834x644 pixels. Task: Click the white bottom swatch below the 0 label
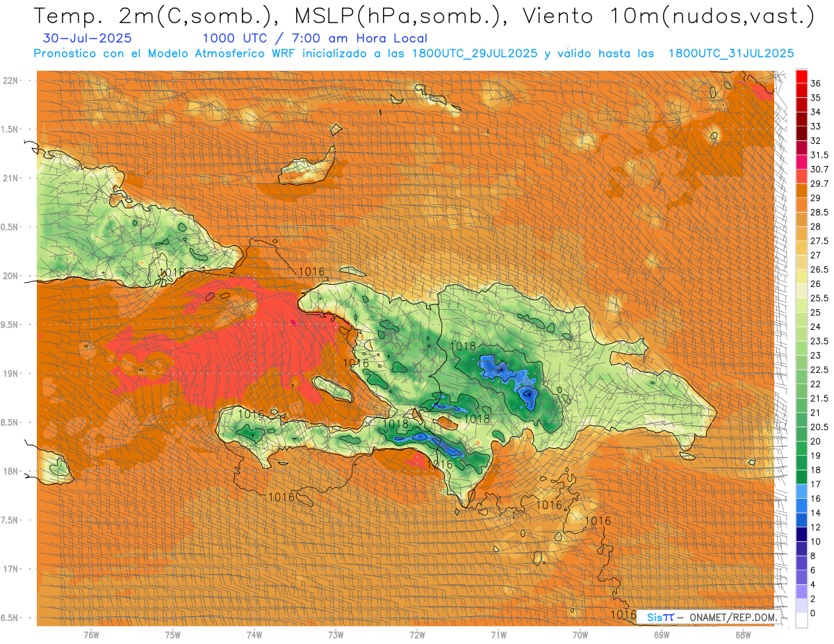(801, 620)
